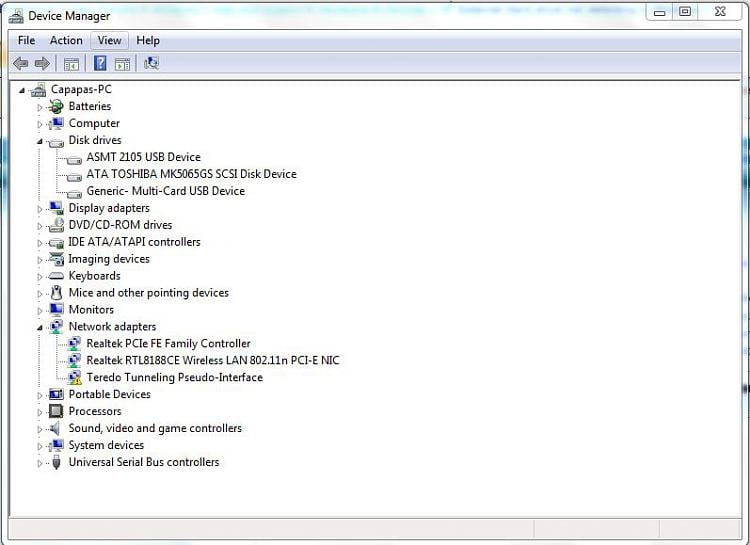Click the System devices category icon
Screen dimensions: 750x545
point(56,445)
